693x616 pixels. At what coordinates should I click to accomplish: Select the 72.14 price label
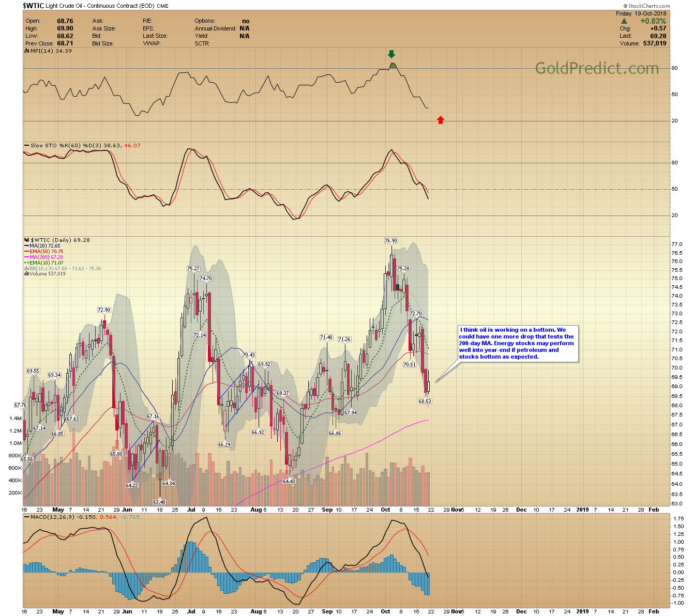tap(200, 335)
